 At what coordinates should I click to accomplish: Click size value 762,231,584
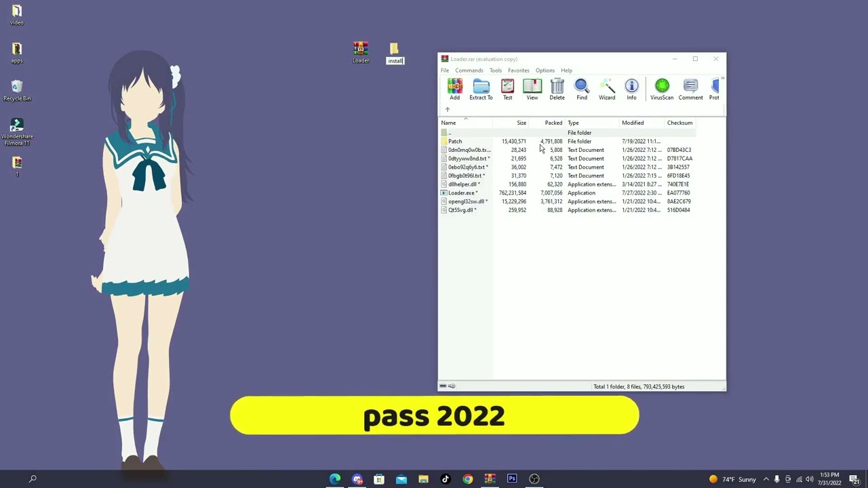(x=513, y=192)
